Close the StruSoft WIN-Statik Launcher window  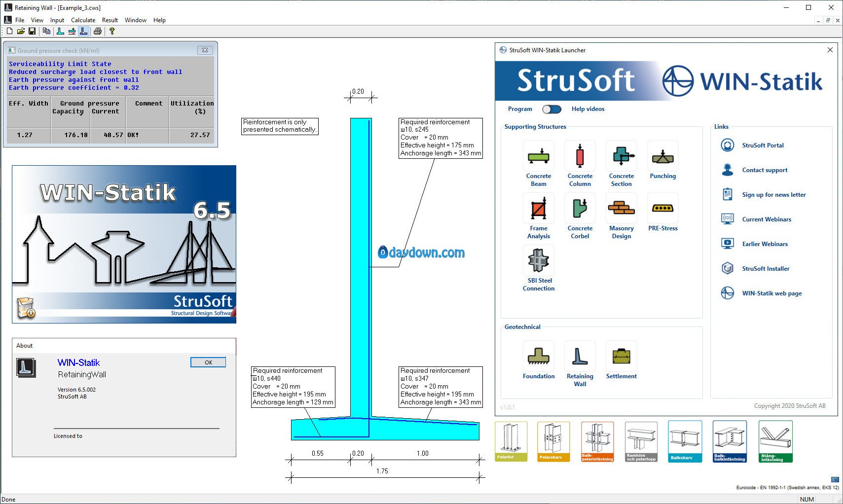(x=830, y=50)
